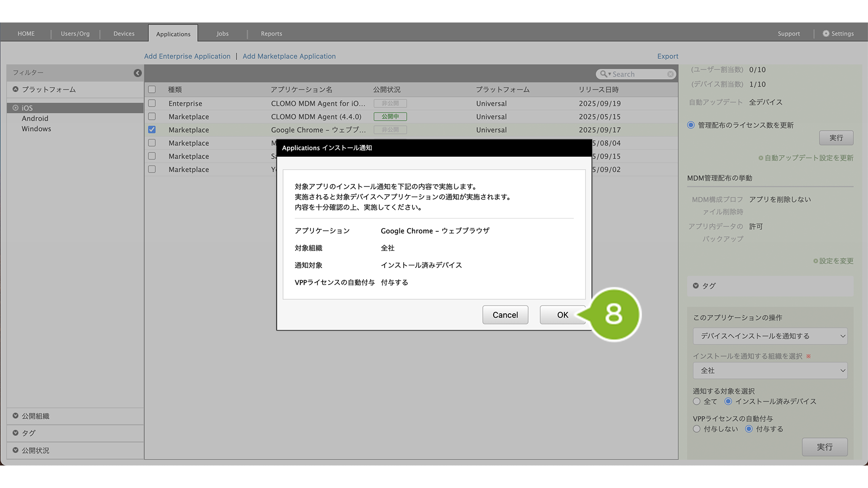The width and height of the screenshot is (868, 488).
Task: Open the デバイスへインストールを通知する dropdown
Action: tap(770, 336)
